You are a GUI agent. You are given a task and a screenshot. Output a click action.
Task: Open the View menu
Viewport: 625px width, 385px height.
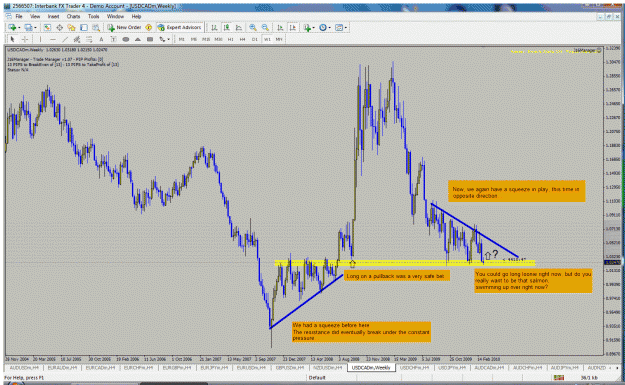pos(35,16)
